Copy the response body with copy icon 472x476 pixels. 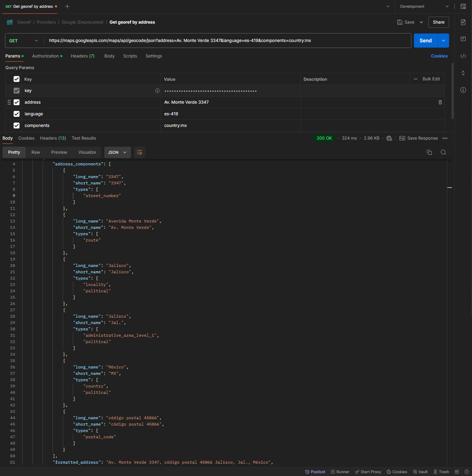point(429,152)
